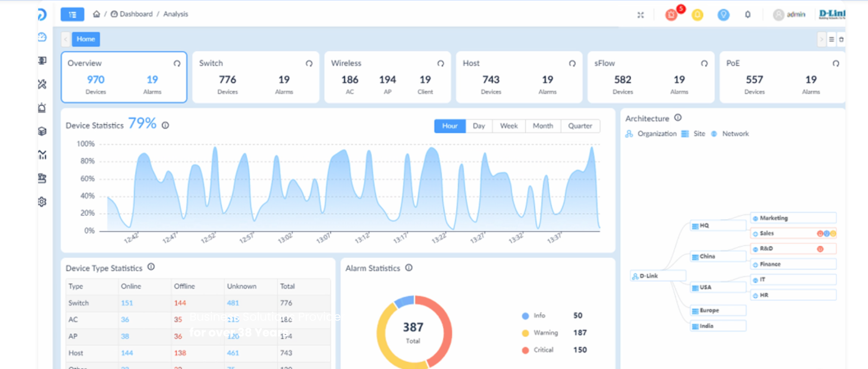The height and width of the screenshot is (369, 868).
Task: Expand the HQ site node
Action: tap(704, 226)
